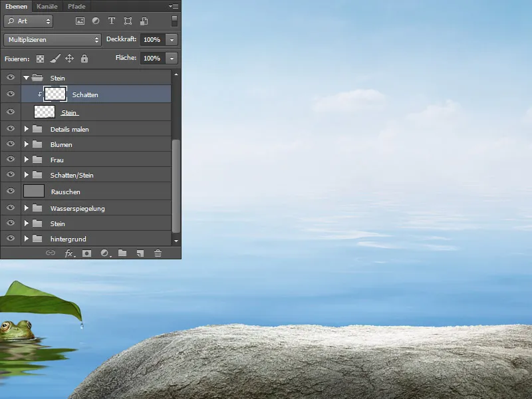Expand the Frau group

(26, 160)
